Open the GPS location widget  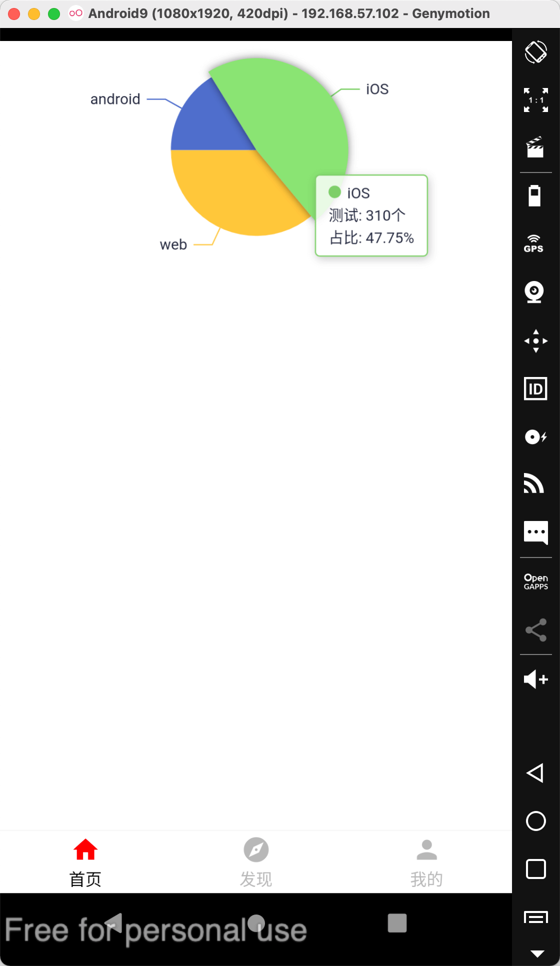coord(534,243)
